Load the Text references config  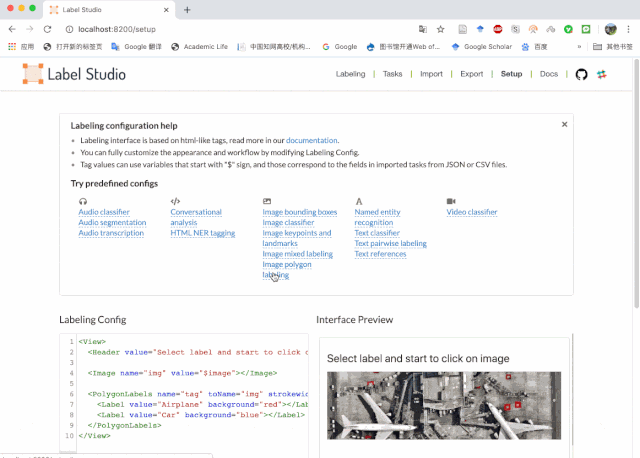(x=380, y=254)
